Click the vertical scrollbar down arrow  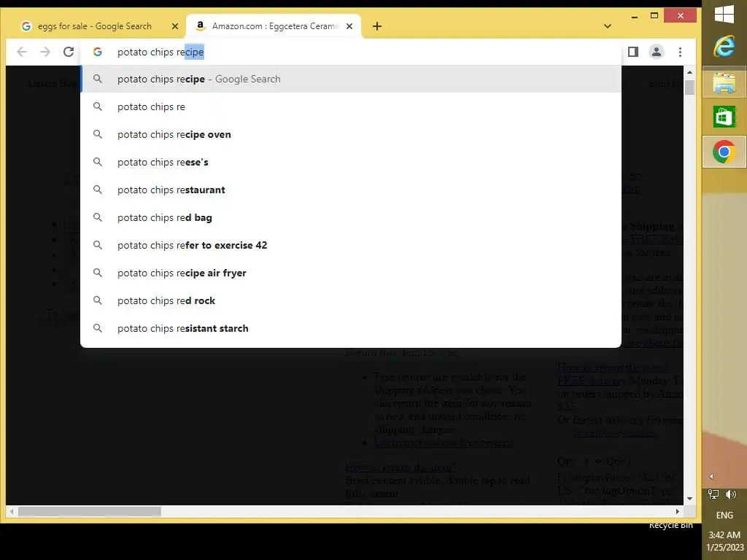click(689, 499)
